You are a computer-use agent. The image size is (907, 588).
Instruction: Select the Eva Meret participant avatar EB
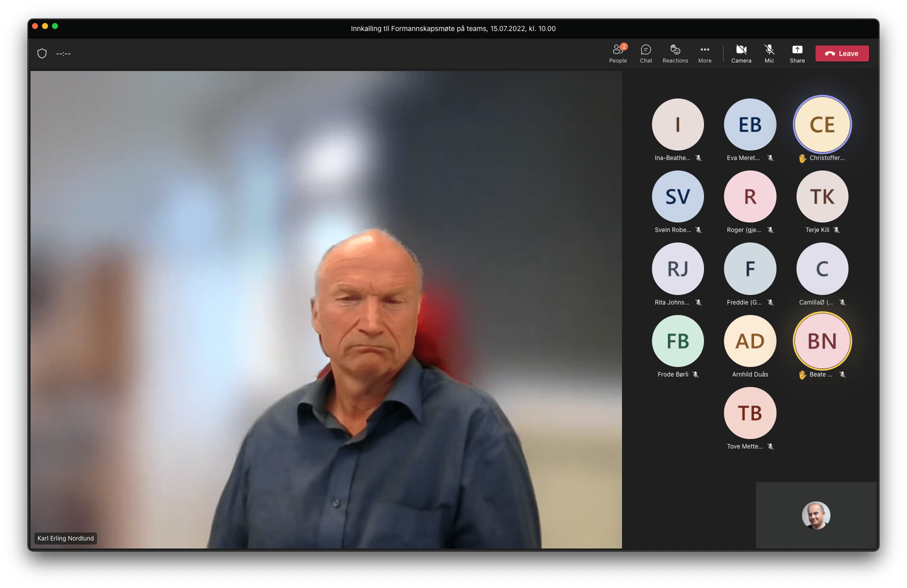coord(750,124)
